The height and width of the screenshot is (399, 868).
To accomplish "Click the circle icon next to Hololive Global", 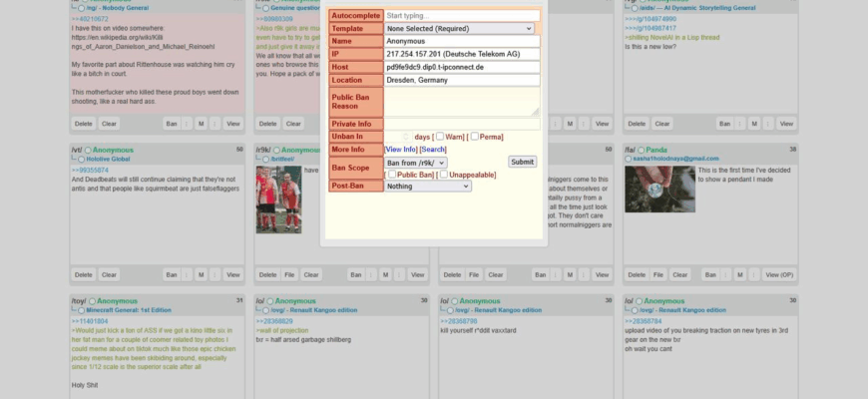I will (77, 159).
